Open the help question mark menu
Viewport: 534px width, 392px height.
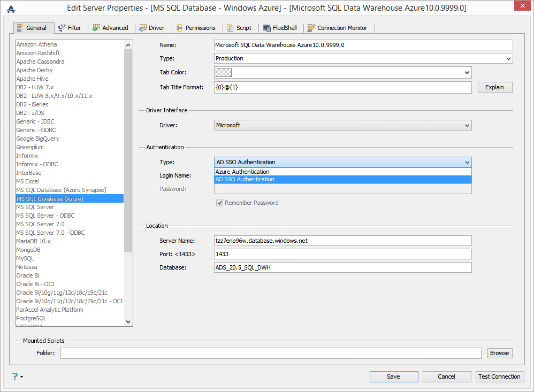point(16,376)
